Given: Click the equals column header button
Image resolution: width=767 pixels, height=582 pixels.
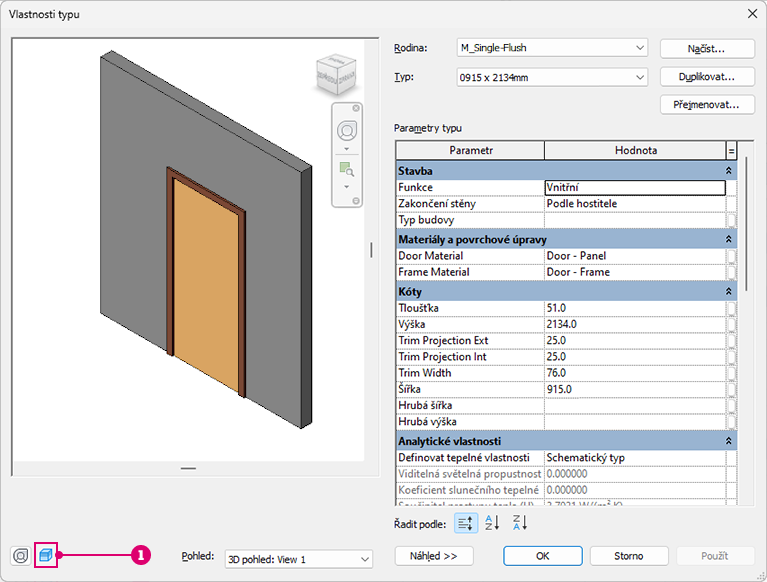Looking at the screenshot, I should 731,151.
